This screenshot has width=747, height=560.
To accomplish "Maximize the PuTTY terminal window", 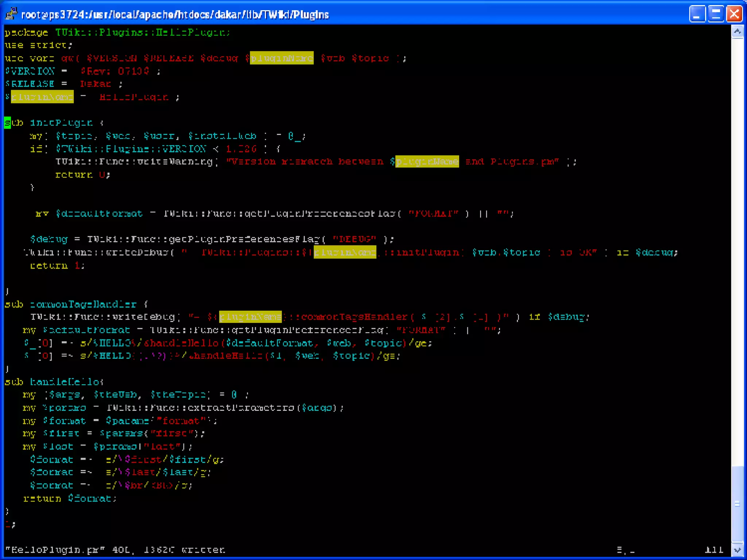I will click(716, 14).
